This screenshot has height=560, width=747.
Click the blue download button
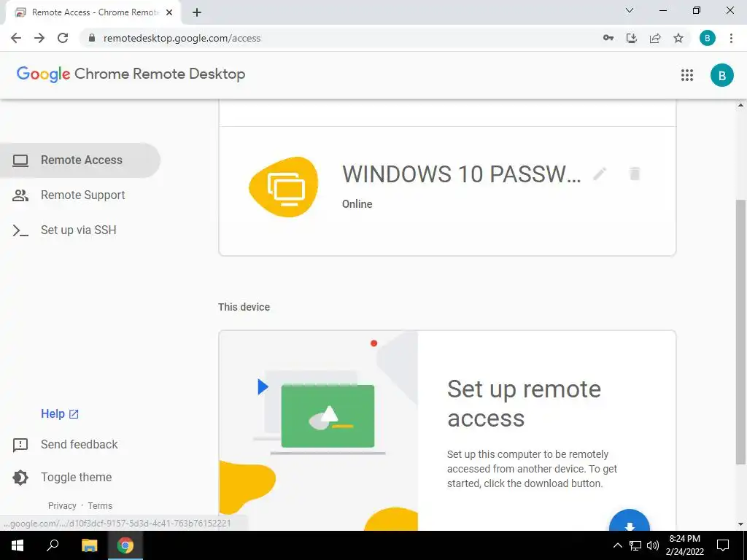pyautogui.click(x=630, y=521)
